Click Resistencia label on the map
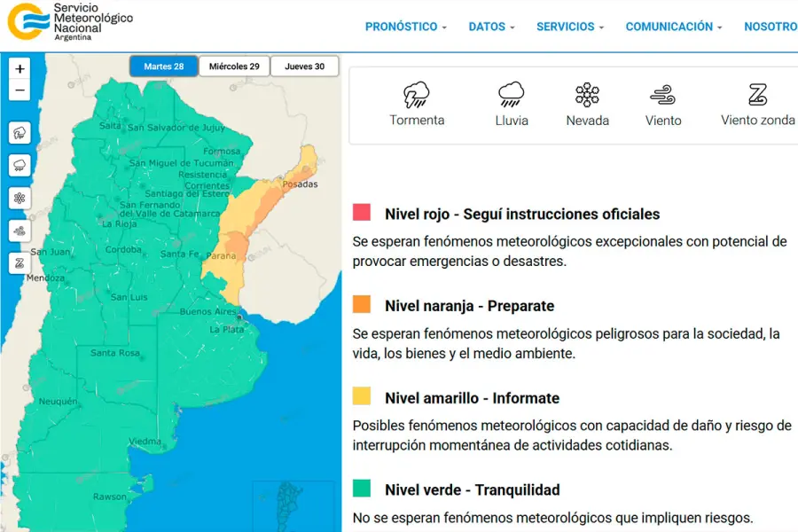Viewport: 798px width, 532px height. pos(202,175)
